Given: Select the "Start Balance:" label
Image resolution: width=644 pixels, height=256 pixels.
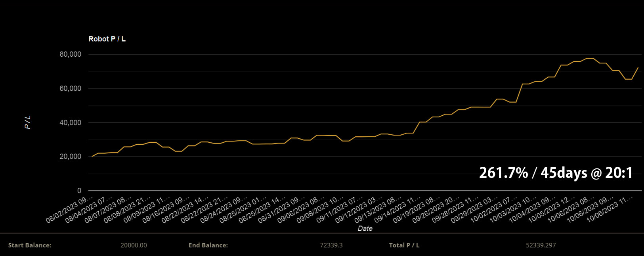Looking at the screenshot, I should click(30, 245).
